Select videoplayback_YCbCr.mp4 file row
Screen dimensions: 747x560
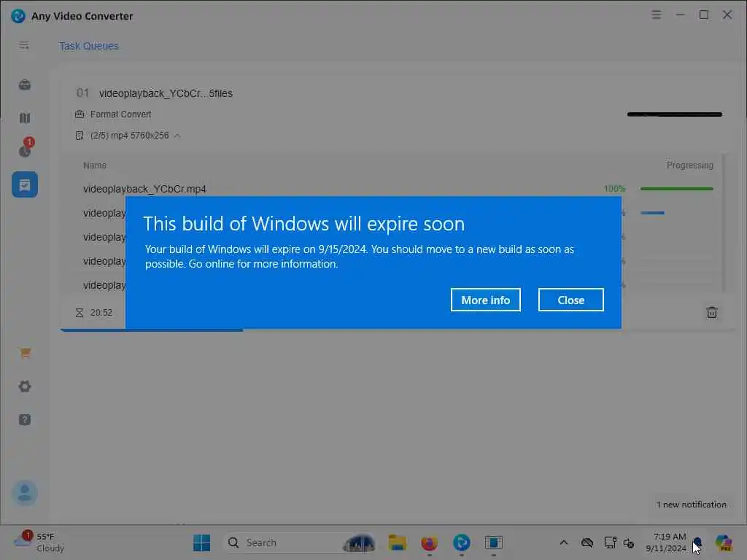click(x=398, y=189)
